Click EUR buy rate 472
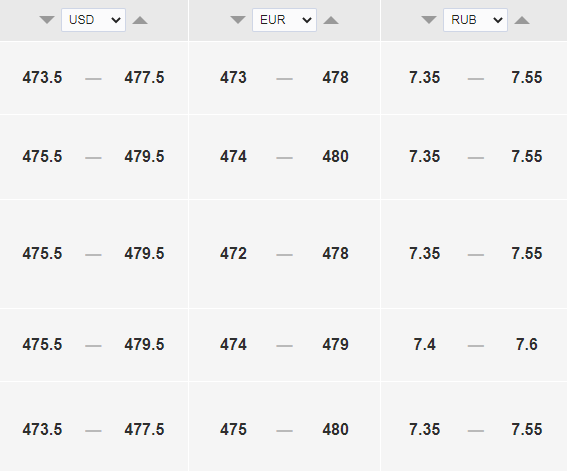 pos(233,253)
